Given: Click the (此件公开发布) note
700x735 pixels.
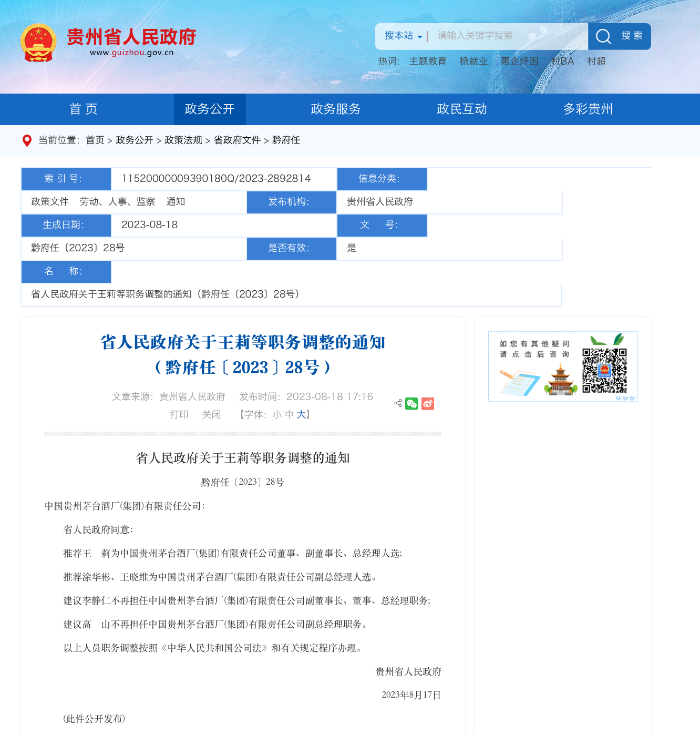Looking at the screenshot, I should pyautogui.click(x=94, y=719).
